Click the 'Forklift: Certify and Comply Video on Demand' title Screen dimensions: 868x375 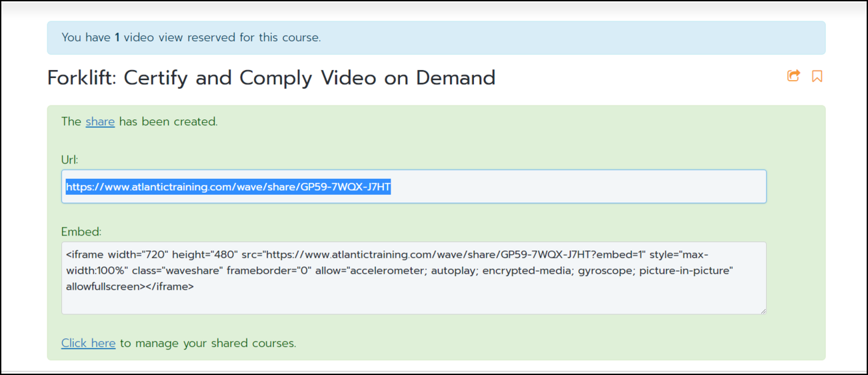(271, 78)
